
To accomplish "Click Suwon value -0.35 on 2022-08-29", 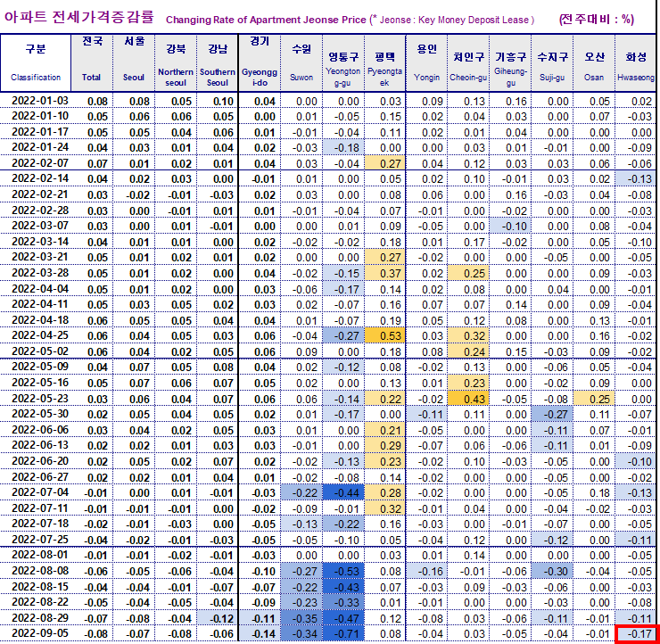I will click(x=301, y=618).
